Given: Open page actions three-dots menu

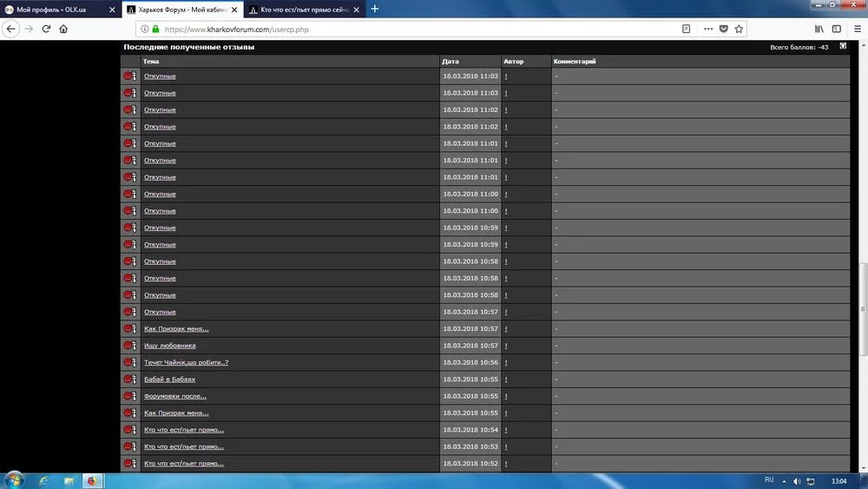Looking at the screenshot, I should pos(708,29).
